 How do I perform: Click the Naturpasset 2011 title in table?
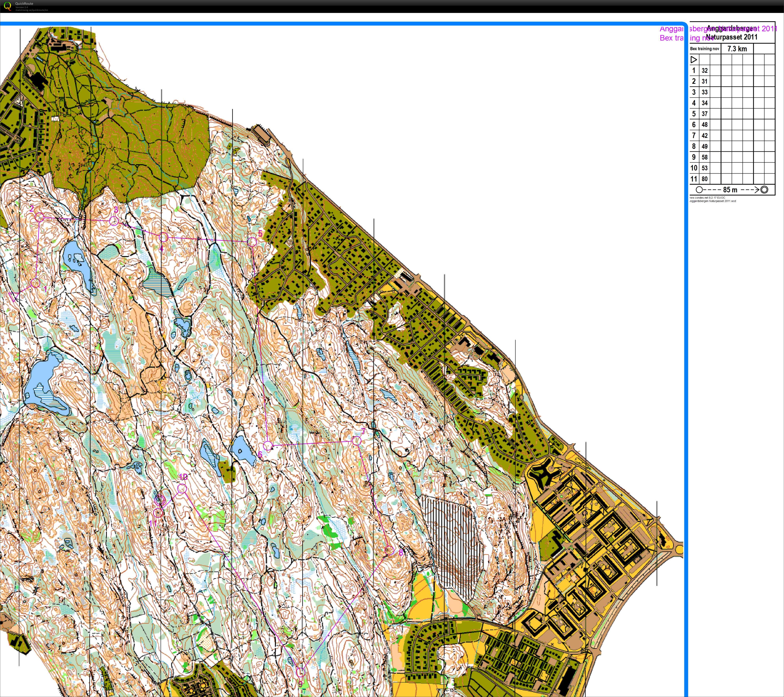732,37
